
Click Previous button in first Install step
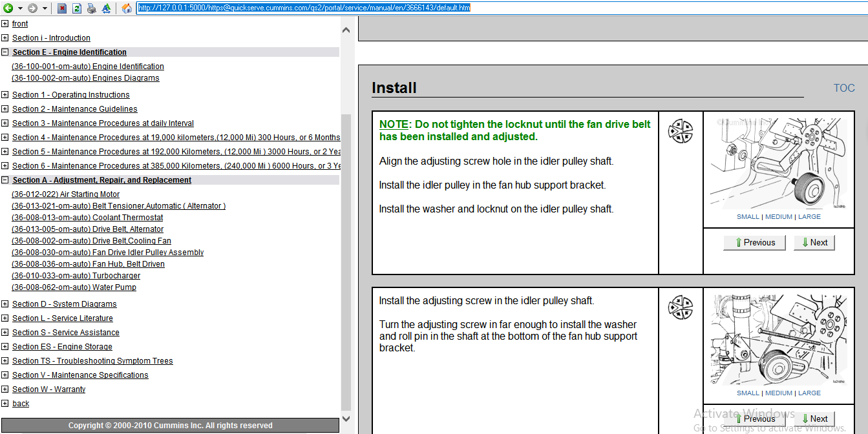pyautogui.click(x=754, y=243)
